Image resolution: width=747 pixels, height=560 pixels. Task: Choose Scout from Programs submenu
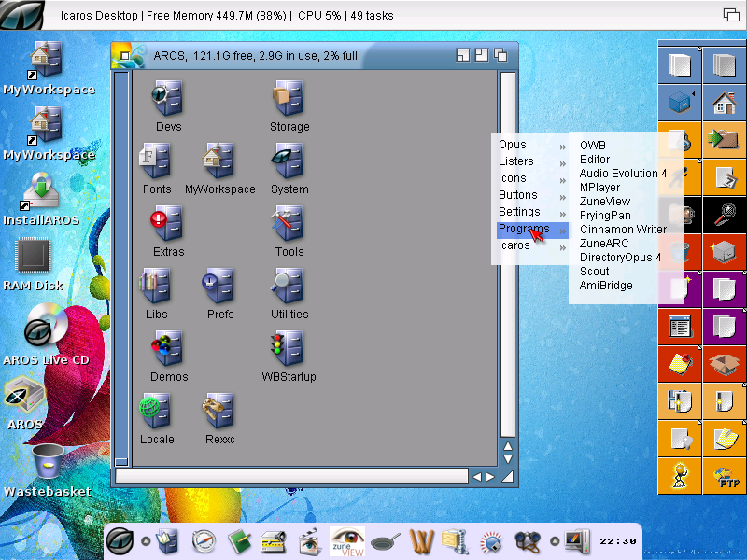pyautogui.click(x=594, y=272)
